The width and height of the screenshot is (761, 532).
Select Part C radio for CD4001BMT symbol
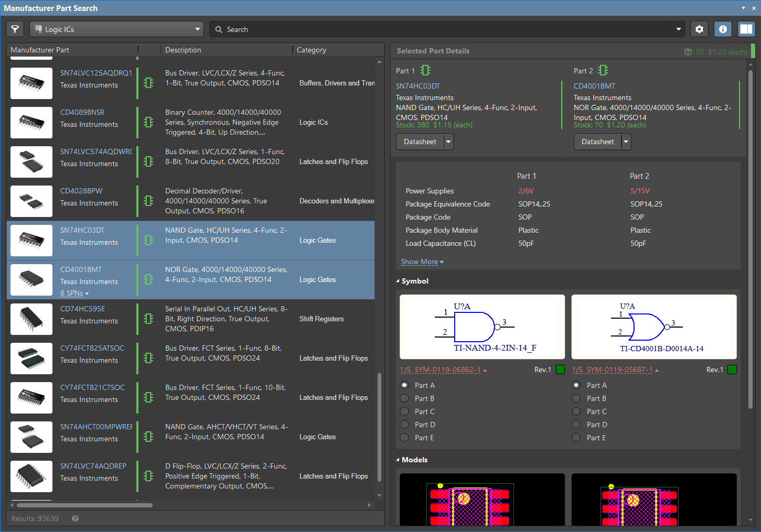pos(576,411)
